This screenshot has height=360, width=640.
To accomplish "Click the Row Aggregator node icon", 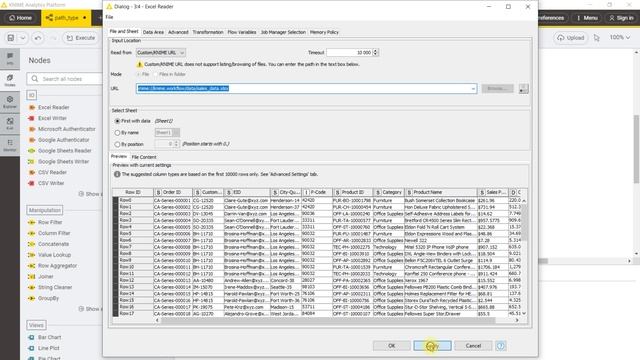I will 31,266.
